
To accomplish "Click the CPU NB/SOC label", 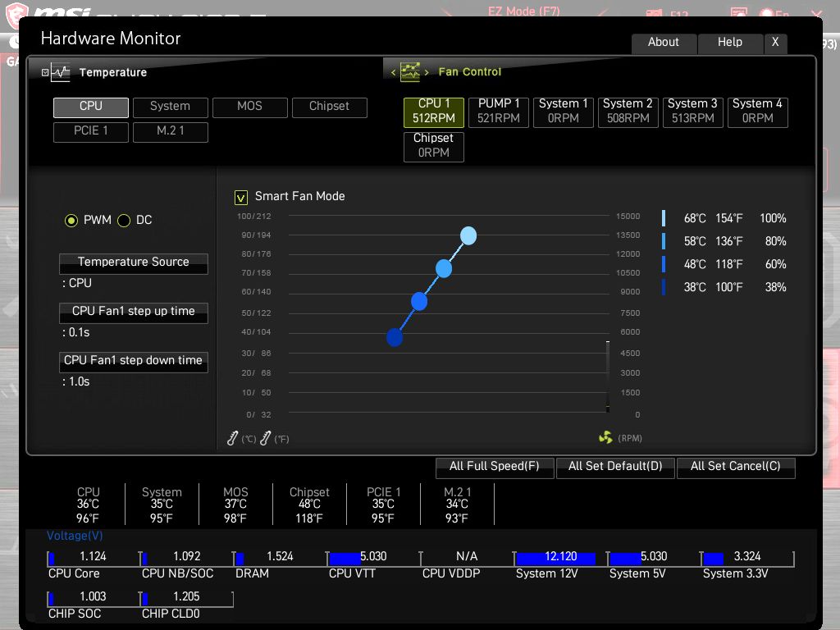I will (x=178, y=573).
